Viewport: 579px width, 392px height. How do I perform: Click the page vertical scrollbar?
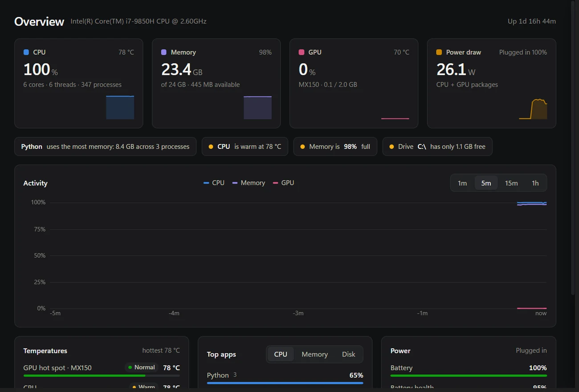[x=573, y=147]
